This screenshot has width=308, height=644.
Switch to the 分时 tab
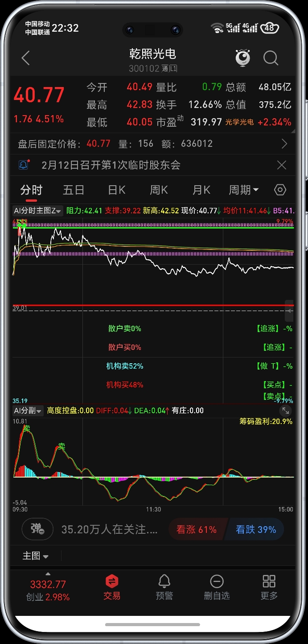tap(31, 190)
